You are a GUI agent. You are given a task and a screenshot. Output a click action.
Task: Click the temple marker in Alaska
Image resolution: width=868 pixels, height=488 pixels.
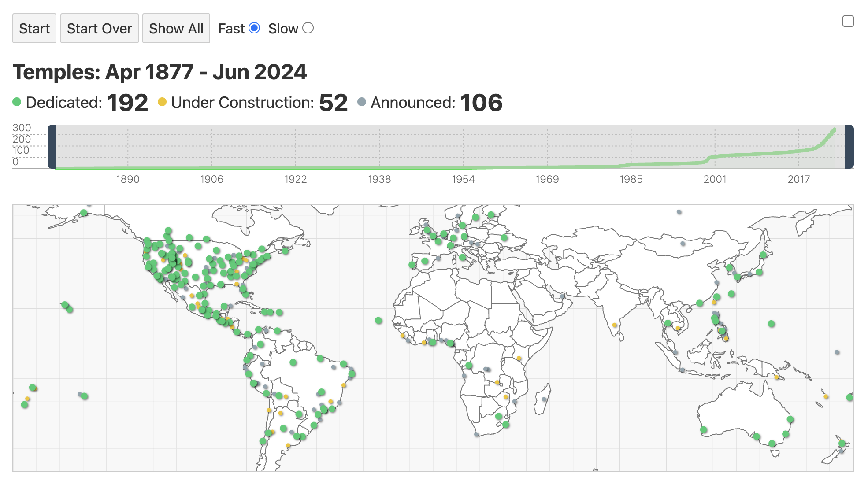(84, 213)
